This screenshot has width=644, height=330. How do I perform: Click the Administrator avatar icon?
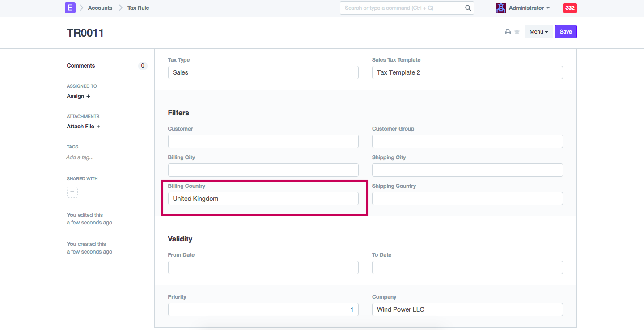click(501, 8)
